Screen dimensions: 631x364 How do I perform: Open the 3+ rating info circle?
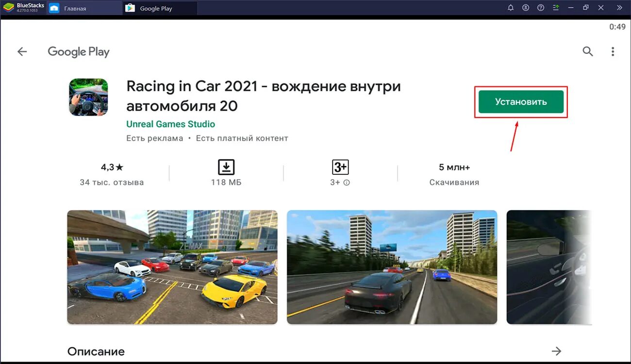[x=347, y=183]
